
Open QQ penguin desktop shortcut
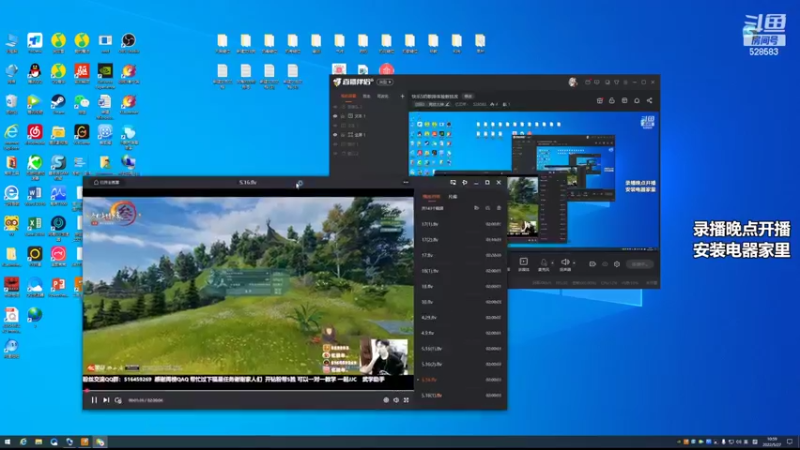click(35, 73)
